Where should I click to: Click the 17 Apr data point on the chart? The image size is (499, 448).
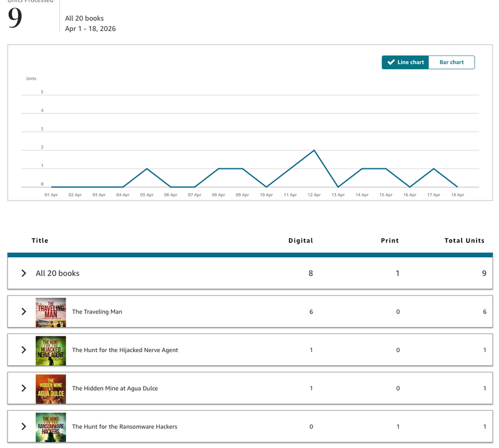[x=434, y=168]
